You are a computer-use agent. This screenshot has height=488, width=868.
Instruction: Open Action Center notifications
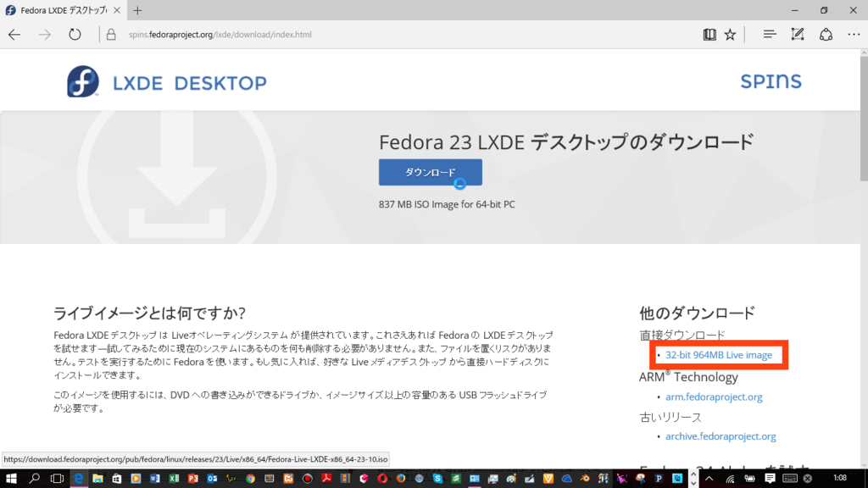click(x=770, y=479)
